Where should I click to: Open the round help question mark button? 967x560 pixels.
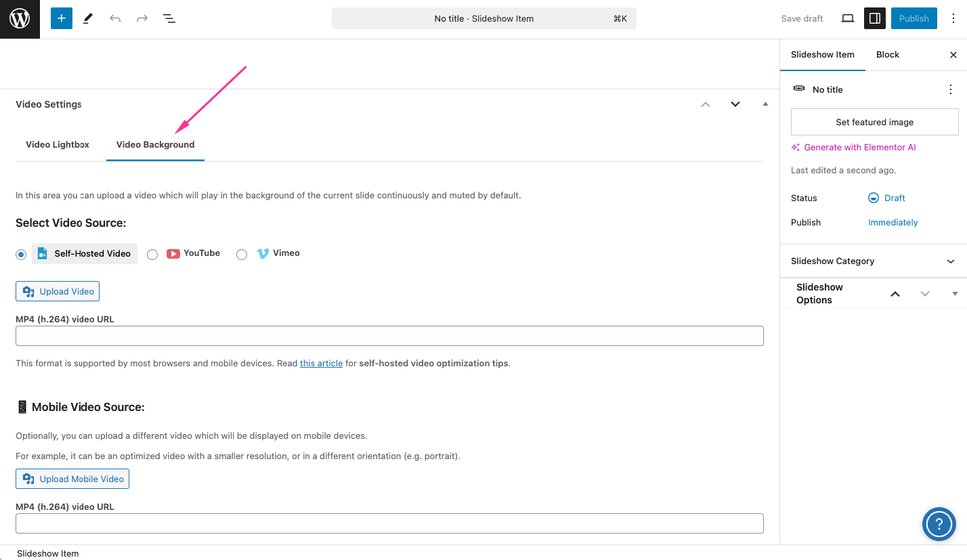(939, 523)
